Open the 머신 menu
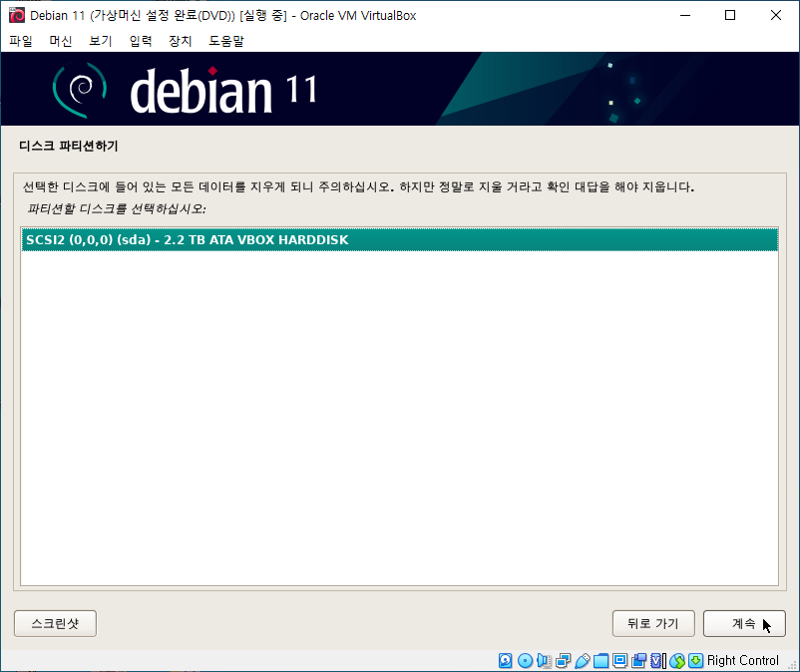 click(61, 41)
